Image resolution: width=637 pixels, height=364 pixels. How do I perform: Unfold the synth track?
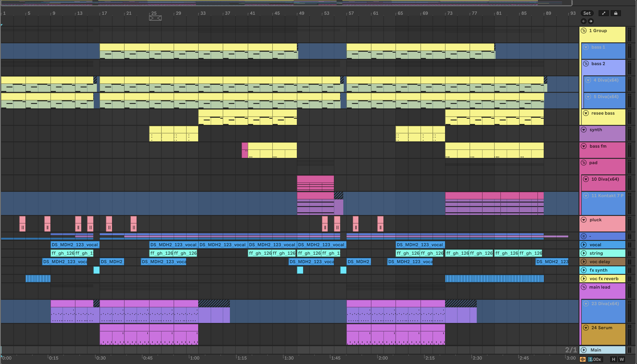tap(584, 130)
